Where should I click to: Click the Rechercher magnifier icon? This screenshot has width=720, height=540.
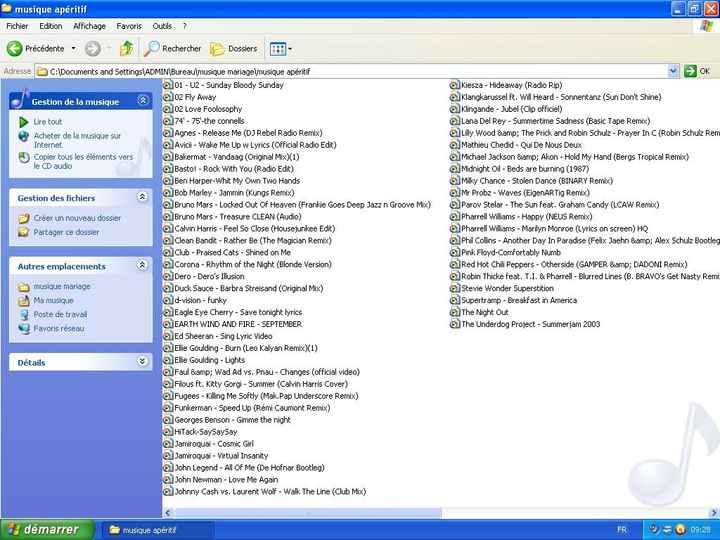coord(152,48)
